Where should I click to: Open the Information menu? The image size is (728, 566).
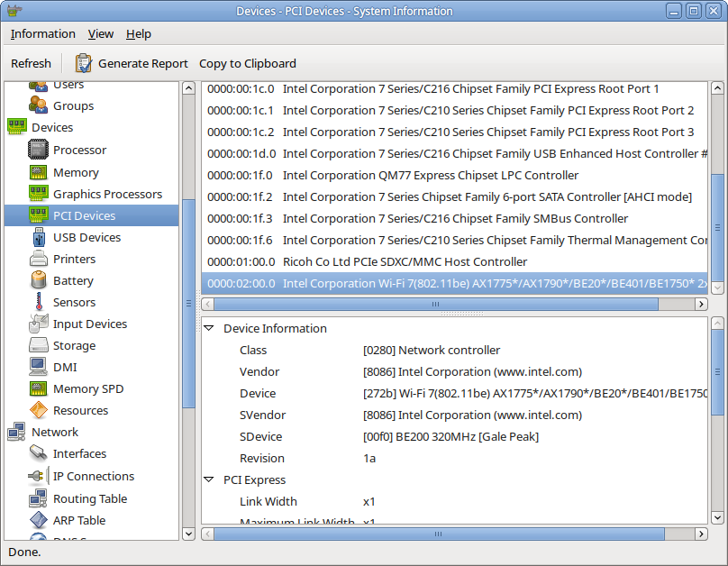pyautogui.click(x=42, y=34)
